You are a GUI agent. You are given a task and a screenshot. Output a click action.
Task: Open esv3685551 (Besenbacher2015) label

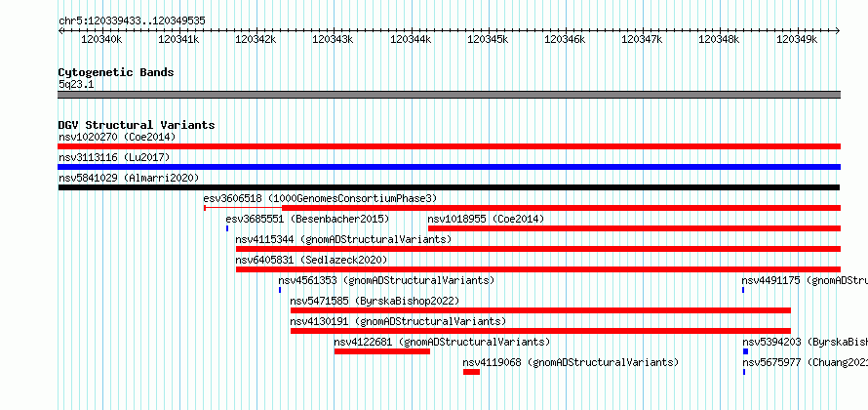pos(307,219)
